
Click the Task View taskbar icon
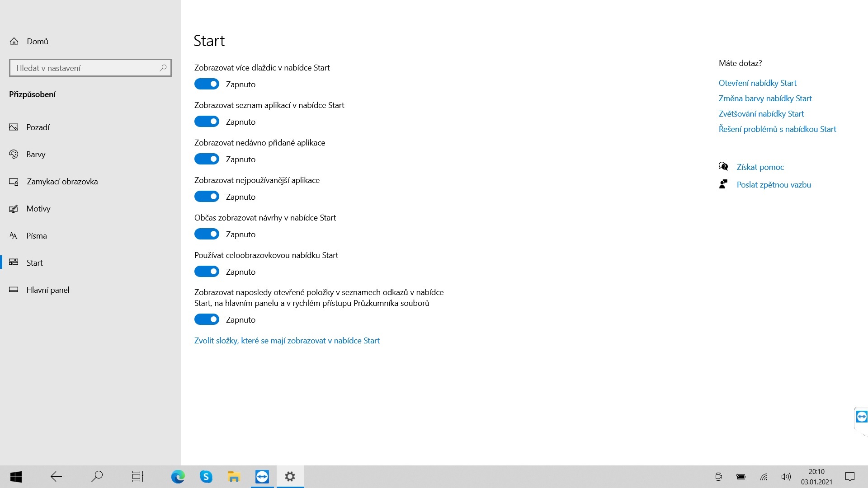click(x=137, y=476)
